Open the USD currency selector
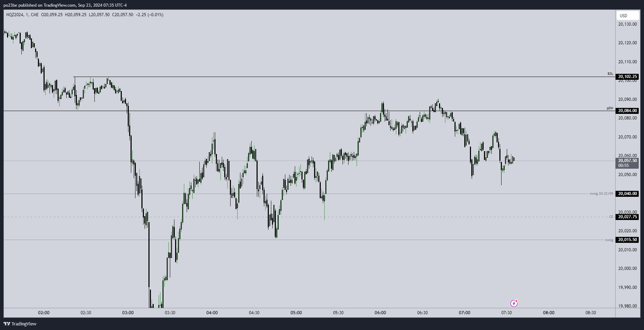644x330 pixels. (627, 15)
